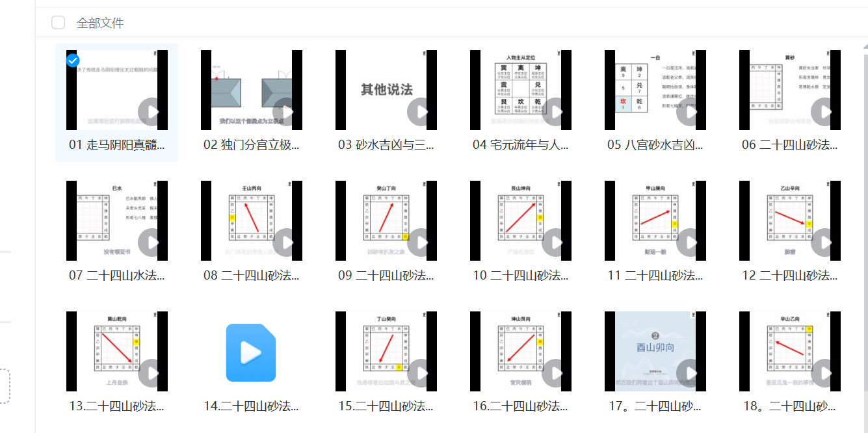Click play icon on video 09 癸山丁向

click(421, 243)
